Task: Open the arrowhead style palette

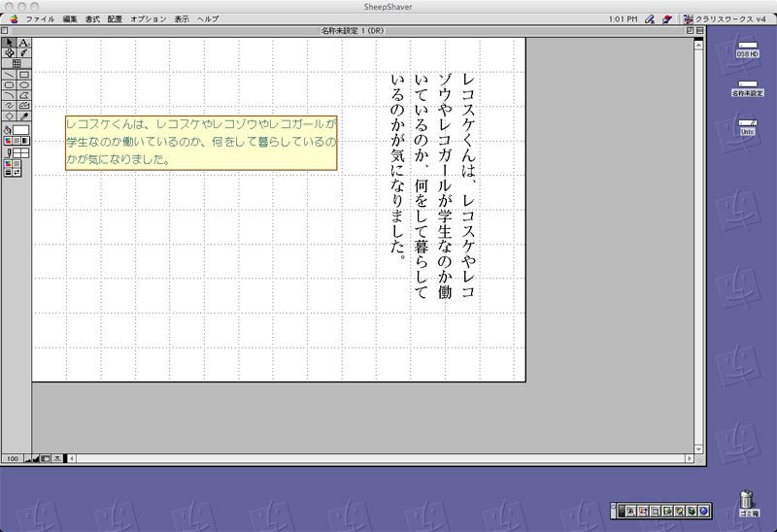Action: [x=17, y=172]
